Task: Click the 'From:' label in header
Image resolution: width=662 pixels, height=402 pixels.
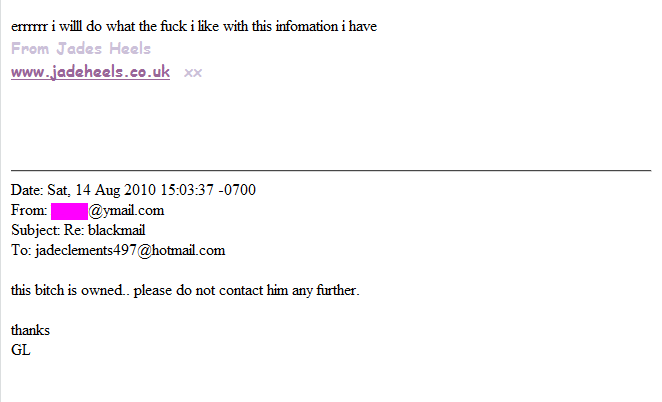Action: (x=28, y=210)
